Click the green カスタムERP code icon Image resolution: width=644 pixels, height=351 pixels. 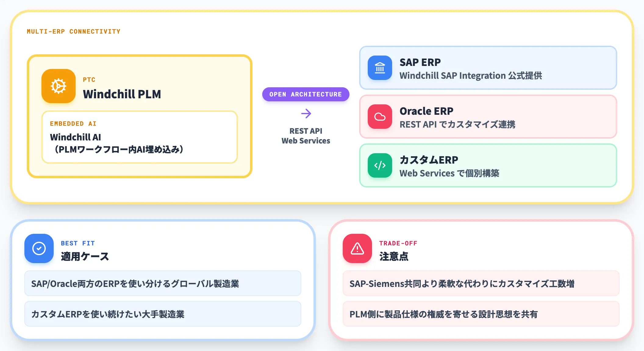[x=380, y=165]
